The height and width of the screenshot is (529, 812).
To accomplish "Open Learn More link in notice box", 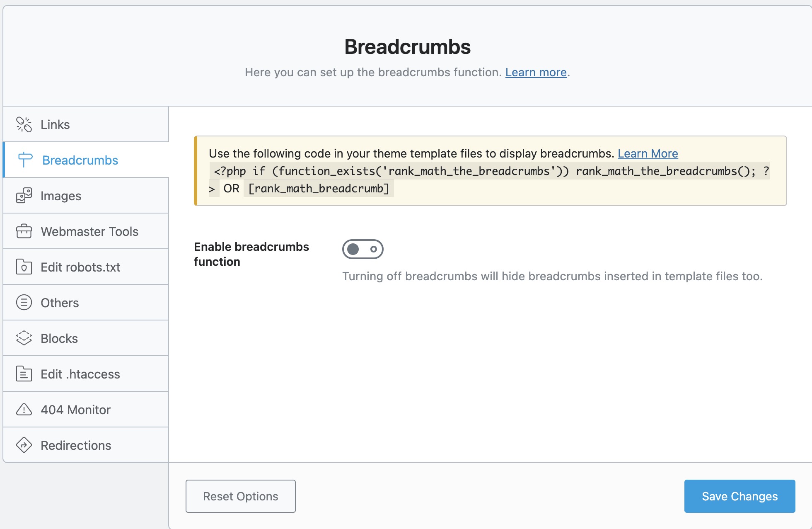I will point(648,153).
